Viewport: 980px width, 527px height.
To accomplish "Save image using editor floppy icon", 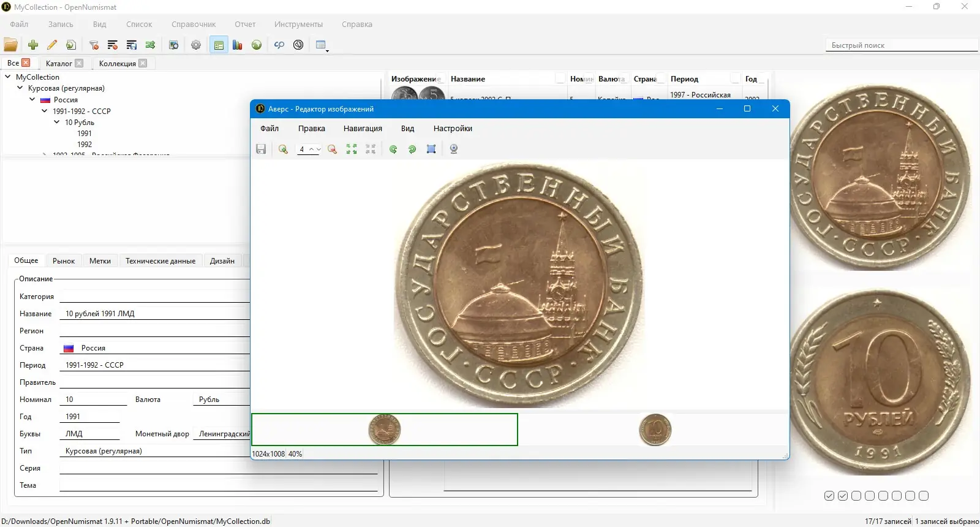I will (261, 149).
